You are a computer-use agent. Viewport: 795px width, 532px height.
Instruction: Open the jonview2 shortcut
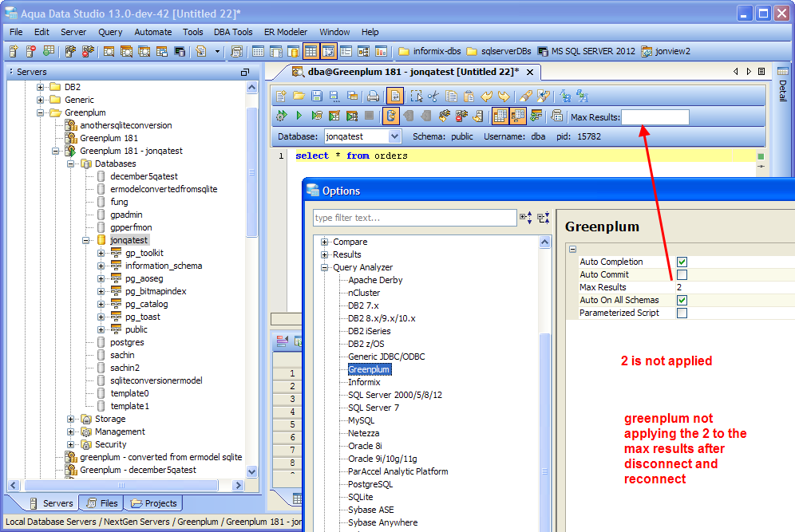click(x=666, y=51)
